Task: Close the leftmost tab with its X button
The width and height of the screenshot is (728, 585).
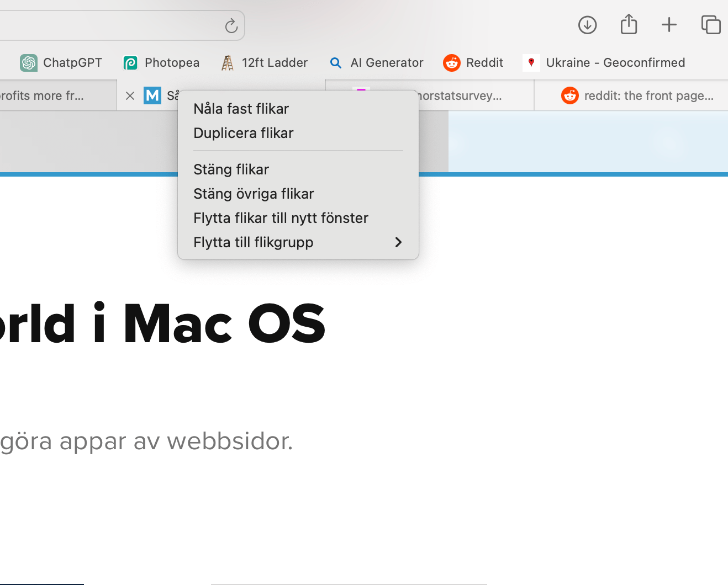Action: point(130,95)
